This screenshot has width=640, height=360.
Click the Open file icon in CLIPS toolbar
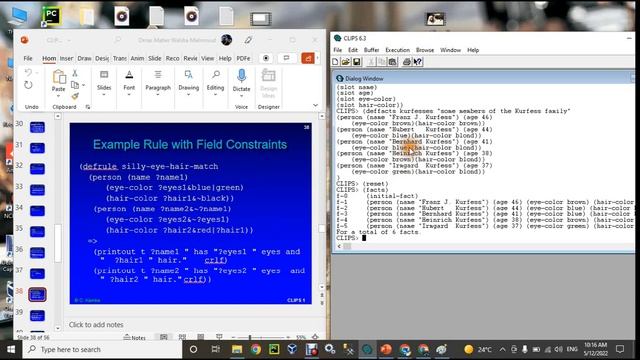tap(345, 62)
